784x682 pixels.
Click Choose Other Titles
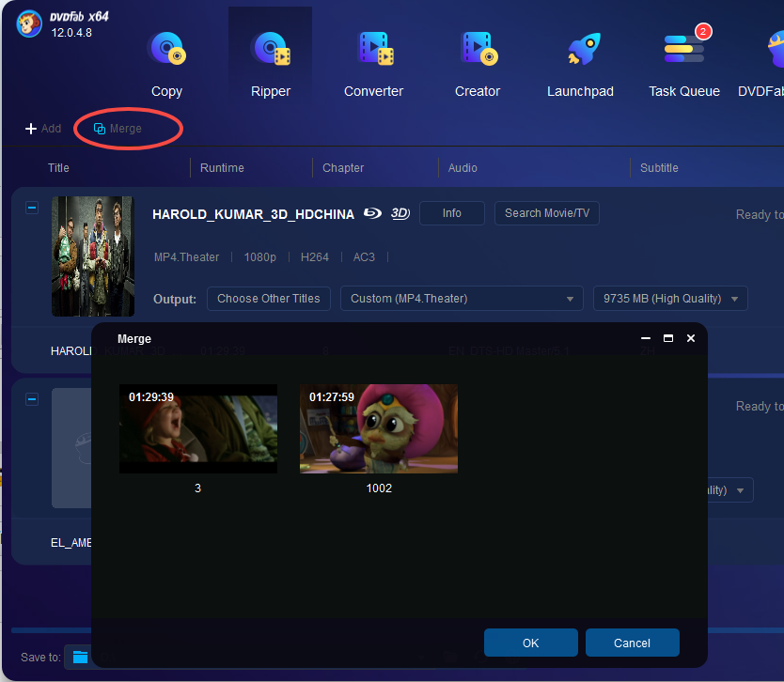[269, 299]
